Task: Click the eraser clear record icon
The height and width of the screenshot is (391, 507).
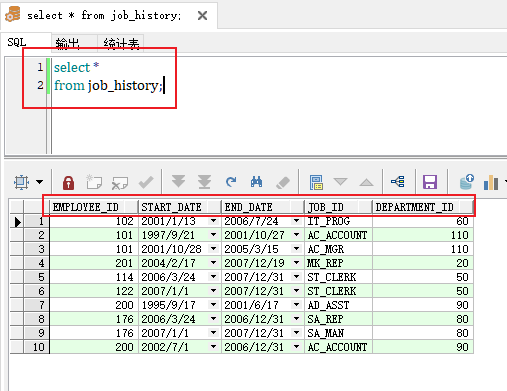Action: 283,182
